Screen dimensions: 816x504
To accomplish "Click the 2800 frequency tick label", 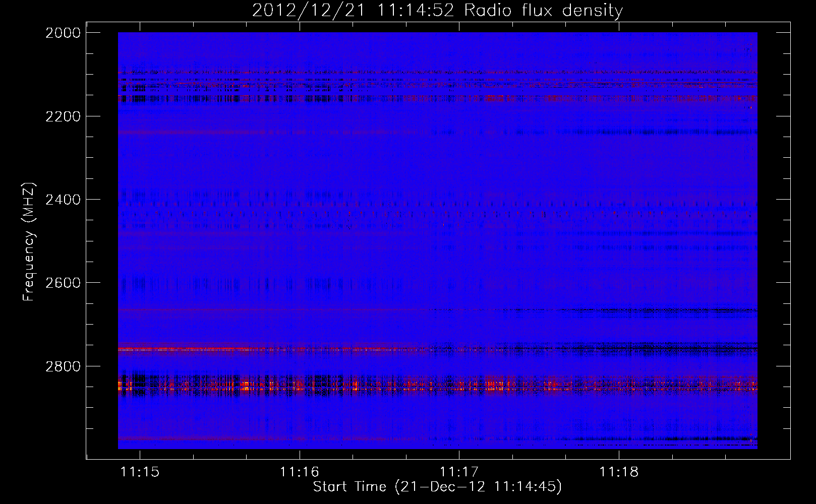I will (63, 366).
